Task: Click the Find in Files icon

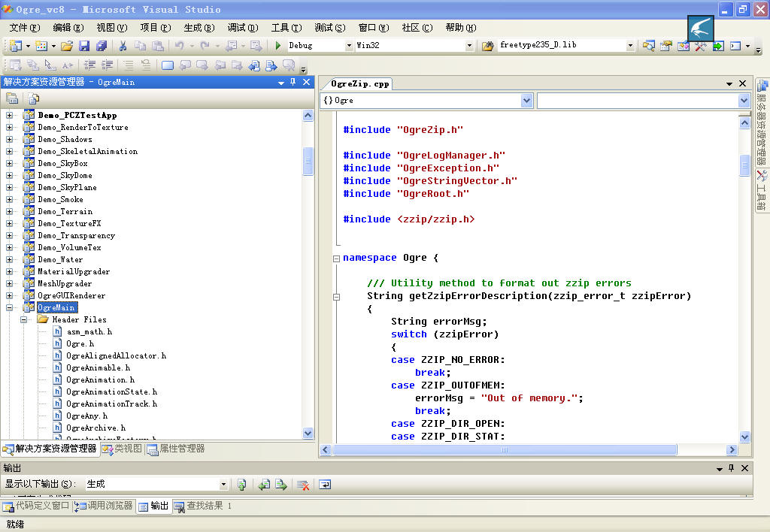Action: click(487, 46)
